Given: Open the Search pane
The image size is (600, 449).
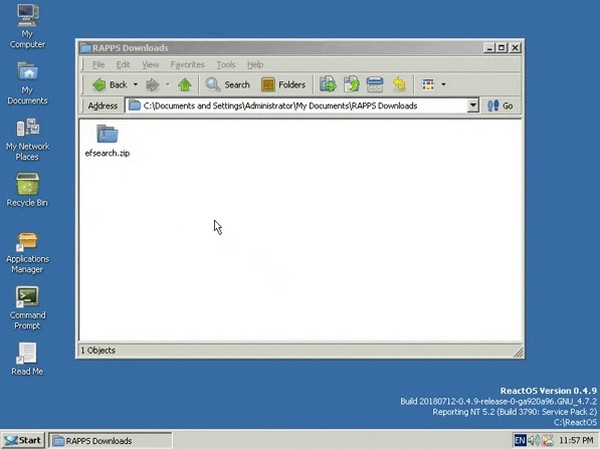Looking at the screenshot, I should (228, 85).
